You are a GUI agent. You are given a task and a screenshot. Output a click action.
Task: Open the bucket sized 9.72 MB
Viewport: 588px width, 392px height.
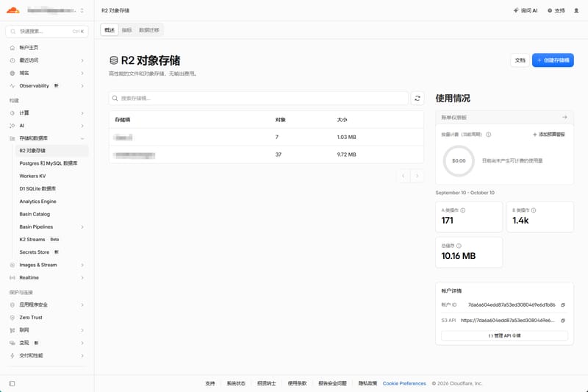click(266, 154)
